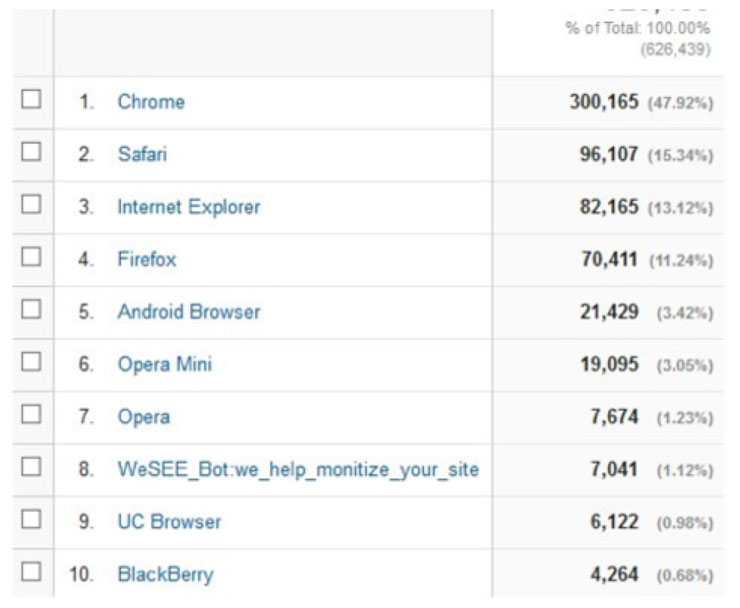The width and height of the screenshot is (740, 608).
Task: Open the WeSEE_Bot:we_help_monitize_your_site link
Action: 298,470
